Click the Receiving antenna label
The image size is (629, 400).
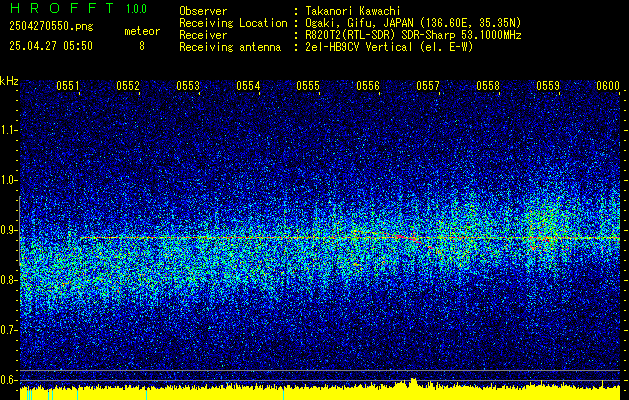pos(230,47)
